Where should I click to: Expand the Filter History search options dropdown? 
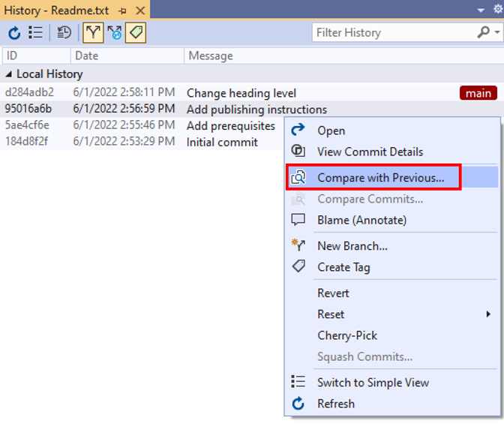(x=498, y=33)
